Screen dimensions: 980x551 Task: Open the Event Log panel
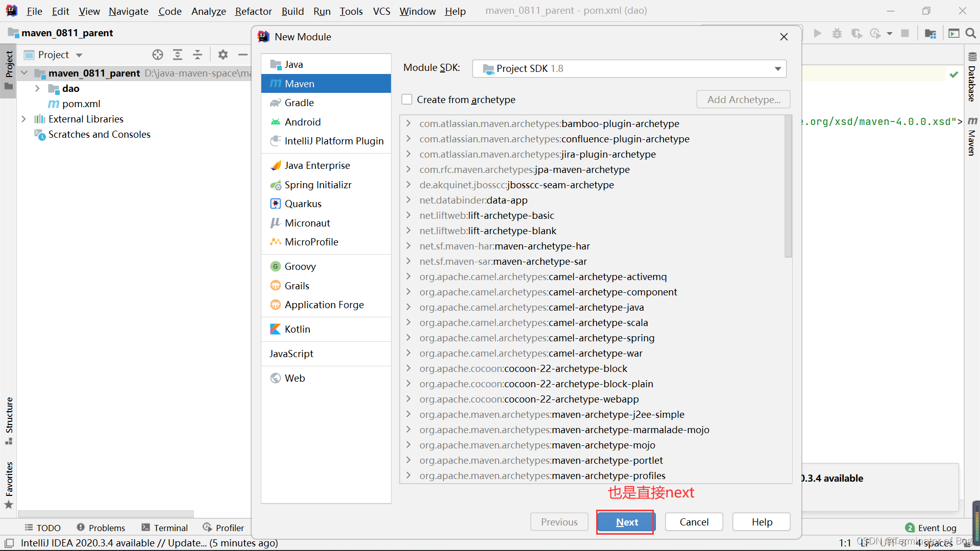coord(930,528)
